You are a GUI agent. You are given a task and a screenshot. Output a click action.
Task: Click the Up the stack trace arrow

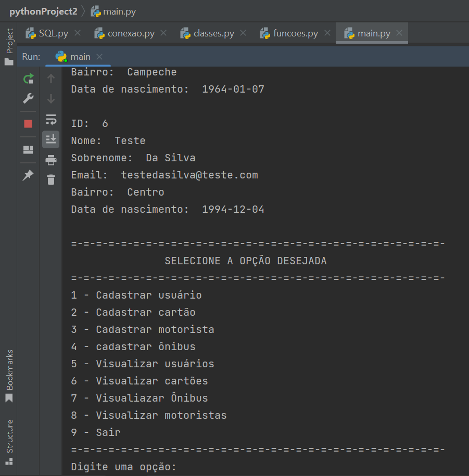[x=51, y=79]
